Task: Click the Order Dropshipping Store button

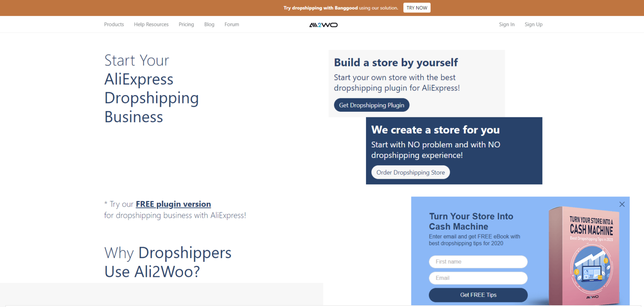Action: tap(410, 172)
